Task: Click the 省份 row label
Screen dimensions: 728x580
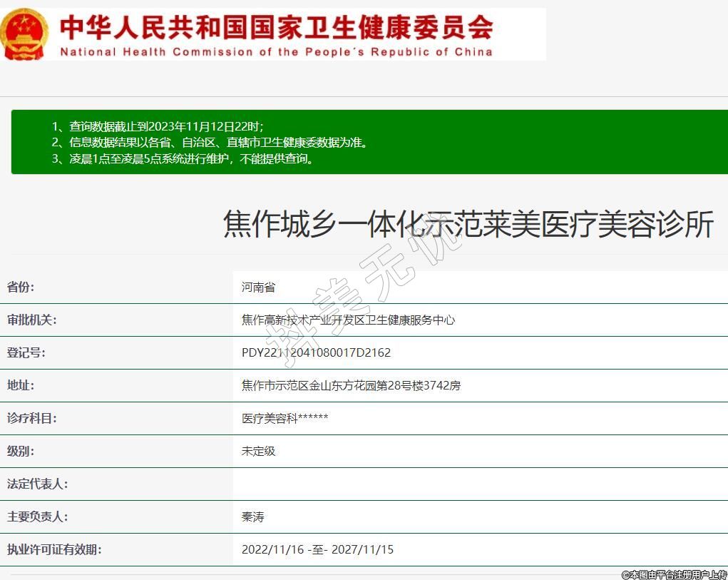Action: (x=21, y=288)
